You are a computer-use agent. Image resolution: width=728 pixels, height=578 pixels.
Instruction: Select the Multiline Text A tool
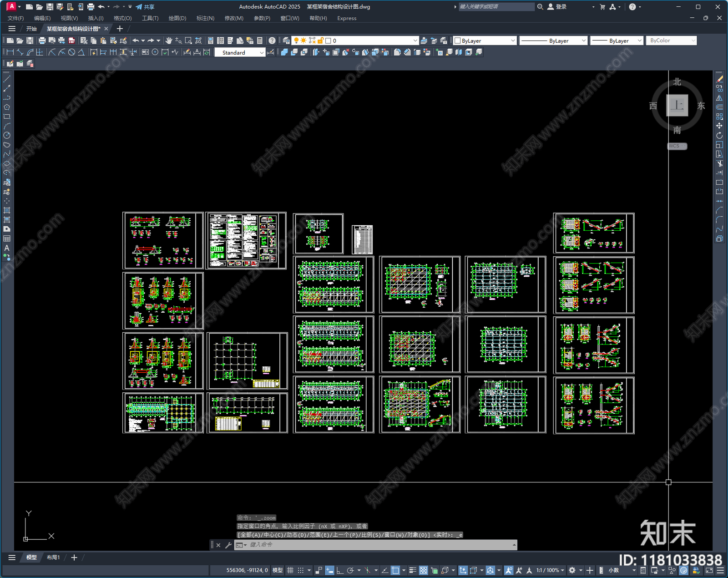click(7, 248)
